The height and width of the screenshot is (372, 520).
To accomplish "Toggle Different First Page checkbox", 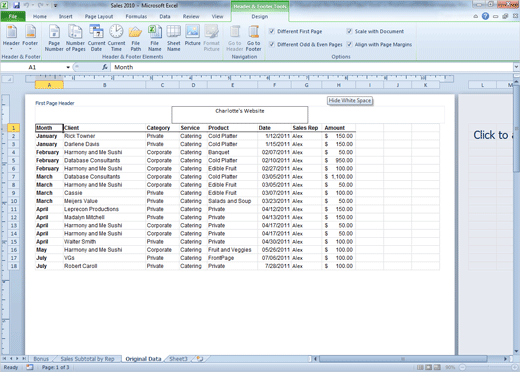I will 272,31.
